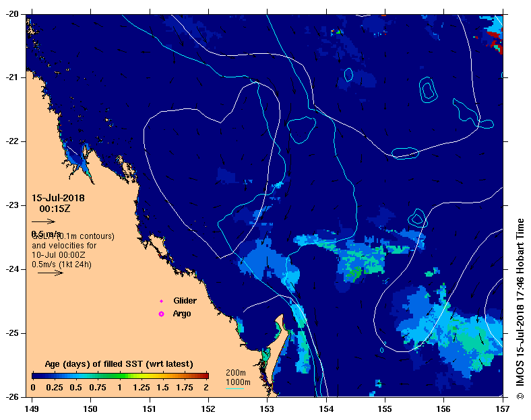Click the velocity scale arrow below 00:15Z
Image resolution: width=531 pixels, height=420 pixels.
(43, 221)
